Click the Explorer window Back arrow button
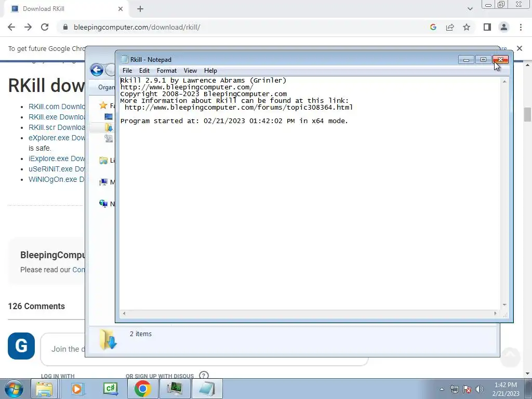The width and height of the screenshot is (532, 399). (x=97, y=70)
